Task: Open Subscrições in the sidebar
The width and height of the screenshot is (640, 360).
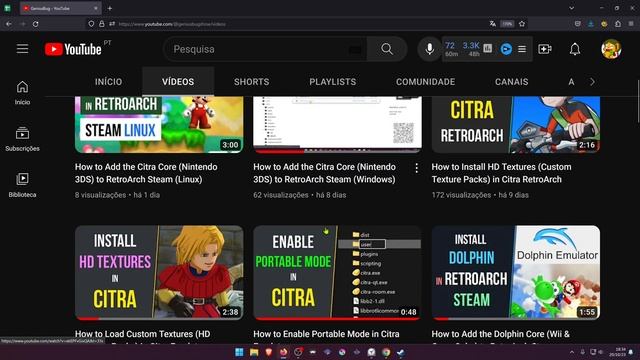Action: click(x=22, y=140)
